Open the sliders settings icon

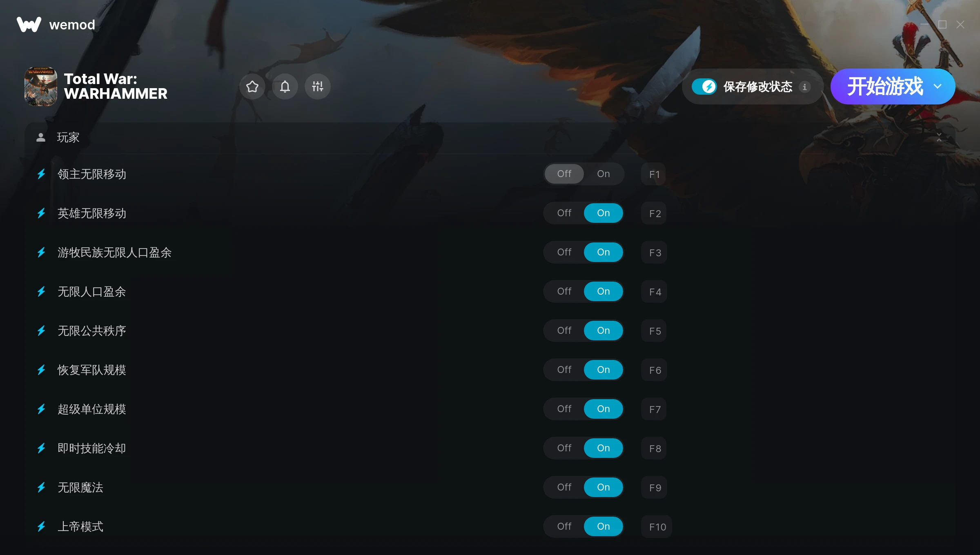tap(318, 87)
